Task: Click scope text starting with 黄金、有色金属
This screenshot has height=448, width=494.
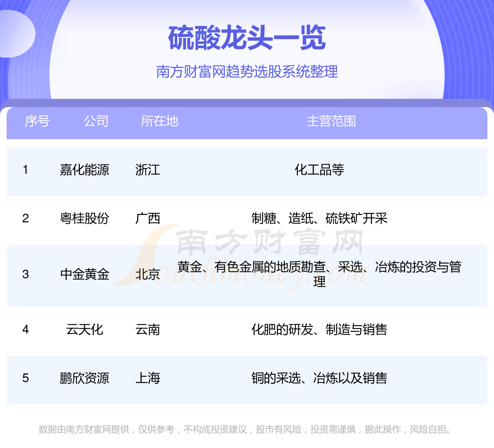Action: [319, 274]
